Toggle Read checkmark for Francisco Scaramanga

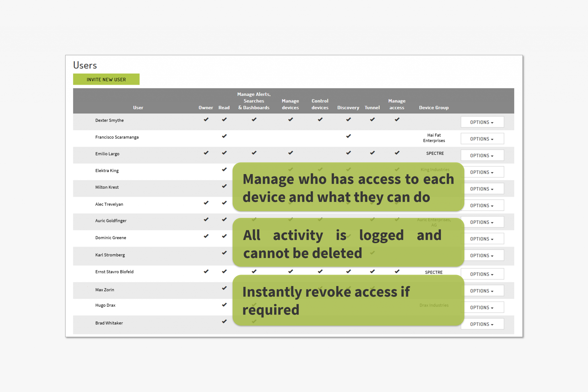click(224, 136)
